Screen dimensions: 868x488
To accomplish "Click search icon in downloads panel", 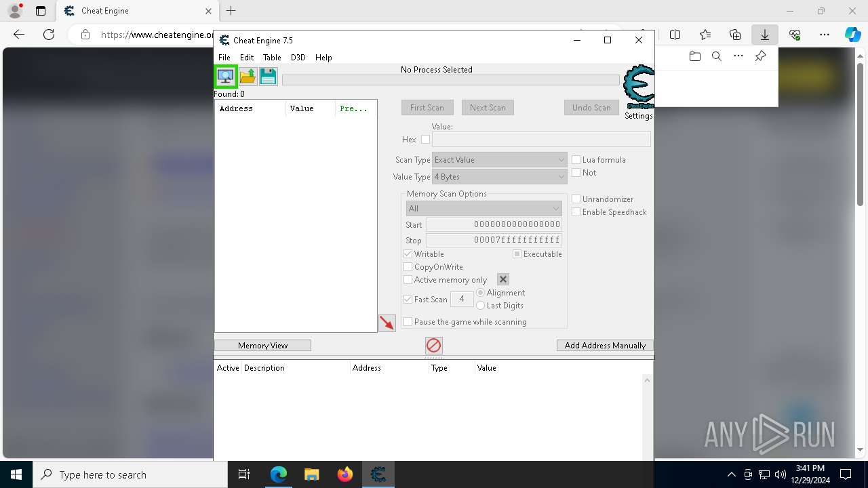I will pyautogui.click(x=717, y=56).
